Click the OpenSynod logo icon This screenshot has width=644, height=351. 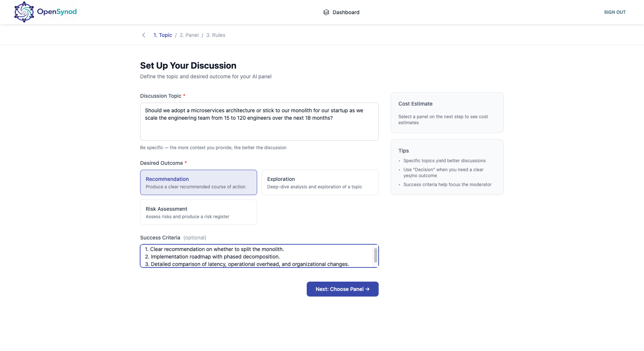(24, 12)
